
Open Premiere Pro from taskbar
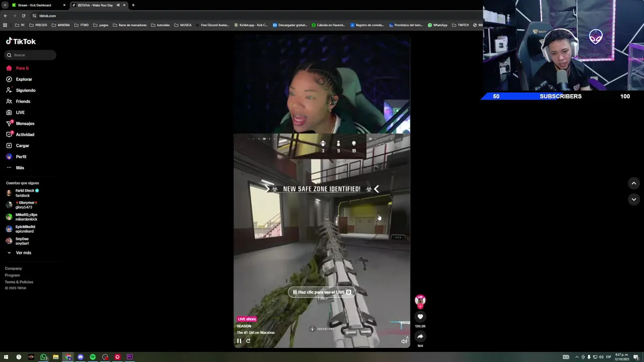pos(130,357)
